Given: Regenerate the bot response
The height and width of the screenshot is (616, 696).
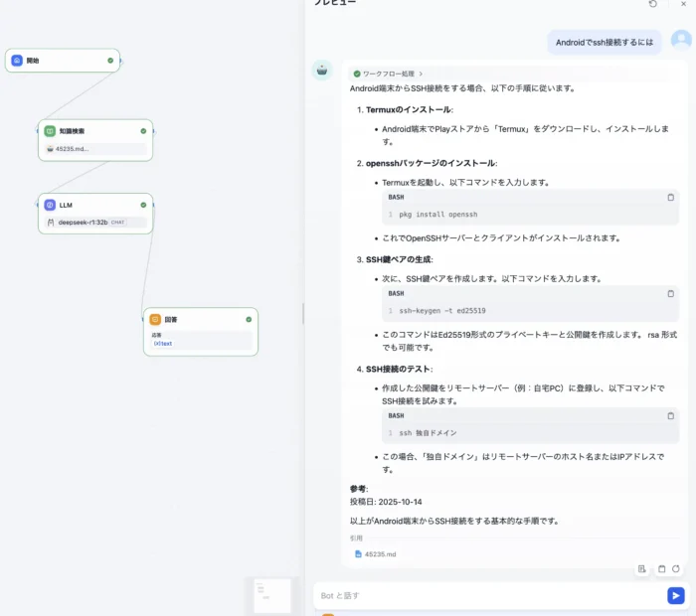Looking at the screenshot, I should (676, 569).
